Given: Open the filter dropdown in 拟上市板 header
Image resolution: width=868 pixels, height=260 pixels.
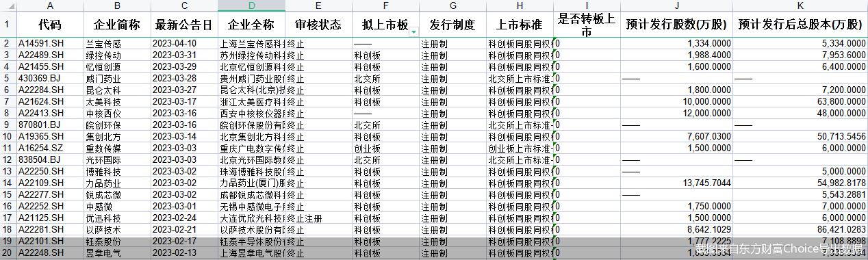Looking at the screenshot, I should point(413,32).
